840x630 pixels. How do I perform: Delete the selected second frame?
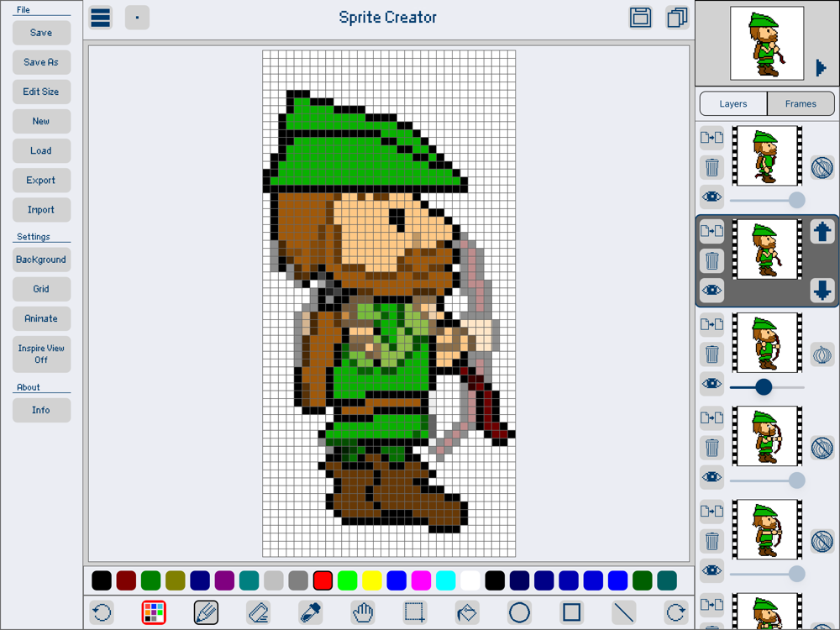[712, 261]
